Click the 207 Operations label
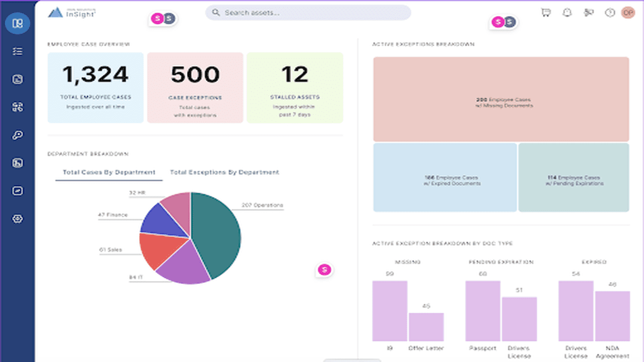Screen dimensions: 644x362 (x=262, y=205)
